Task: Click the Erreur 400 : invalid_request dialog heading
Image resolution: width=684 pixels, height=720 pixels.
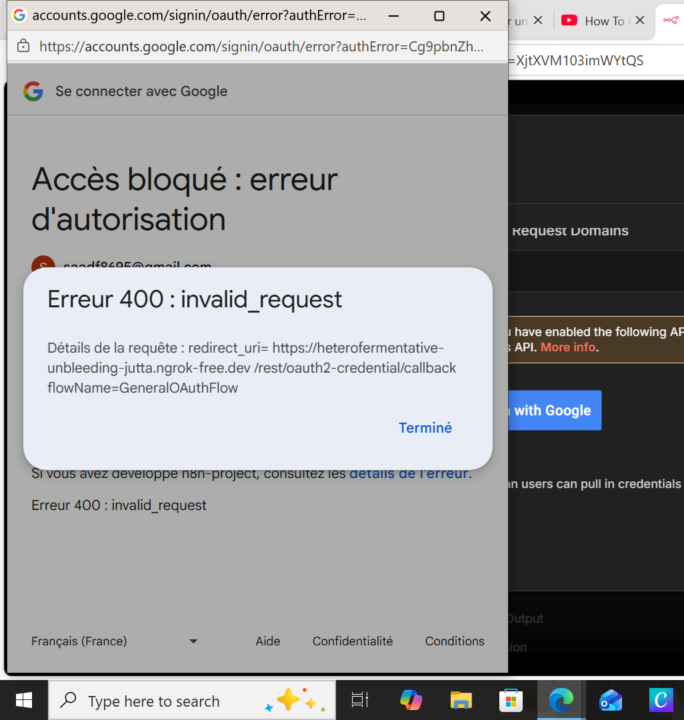Action: (195, 299)
